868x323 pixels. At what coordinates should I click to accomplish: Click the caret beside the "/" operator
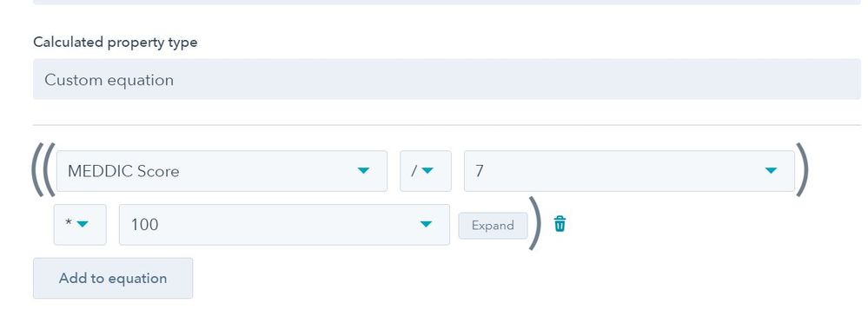click(x=427, y=170)
